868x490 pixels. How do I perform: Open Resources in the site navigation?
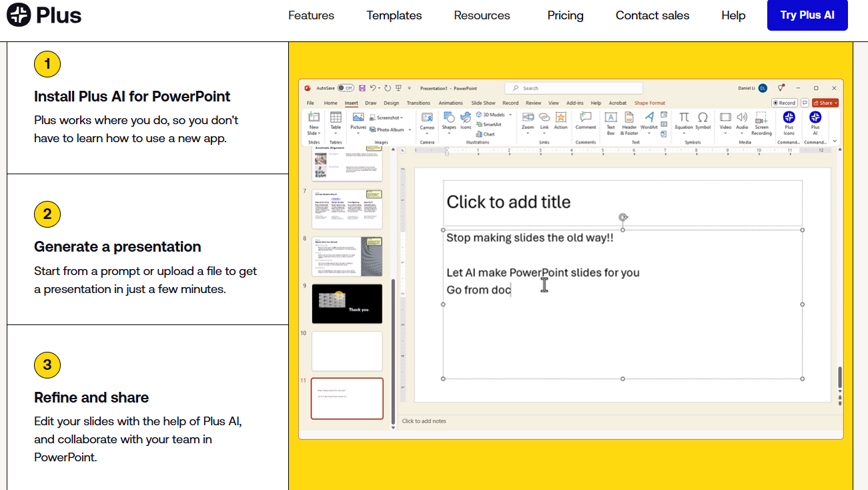[x=482, y=15]
